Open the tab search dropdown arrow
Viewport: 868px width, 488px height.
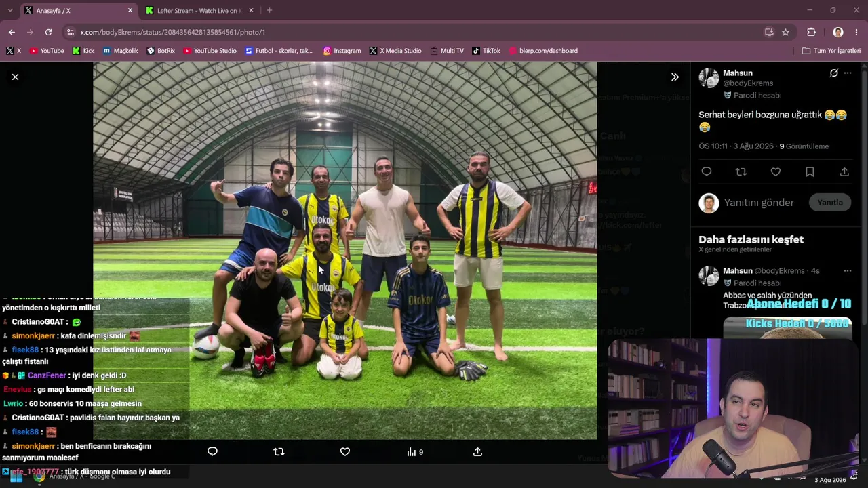tap(9, 11)
